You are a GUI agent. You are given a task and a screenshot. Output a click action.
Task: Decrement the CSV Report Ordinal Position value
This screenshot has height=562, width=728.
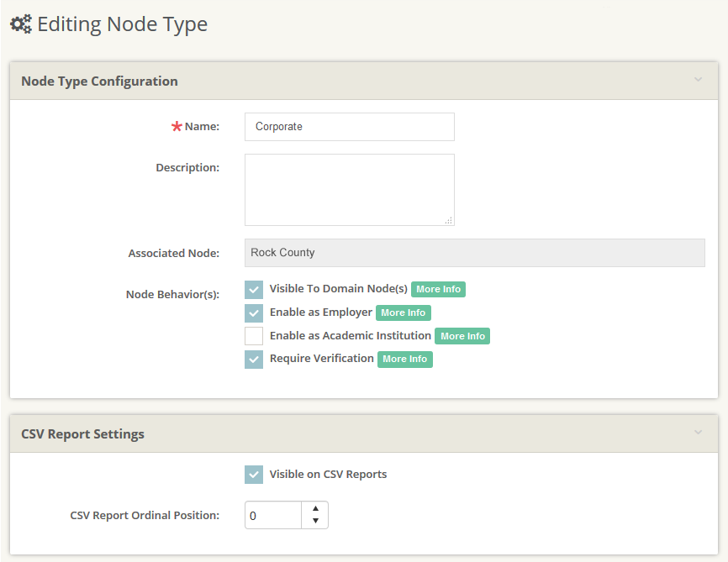click(315, 520)
